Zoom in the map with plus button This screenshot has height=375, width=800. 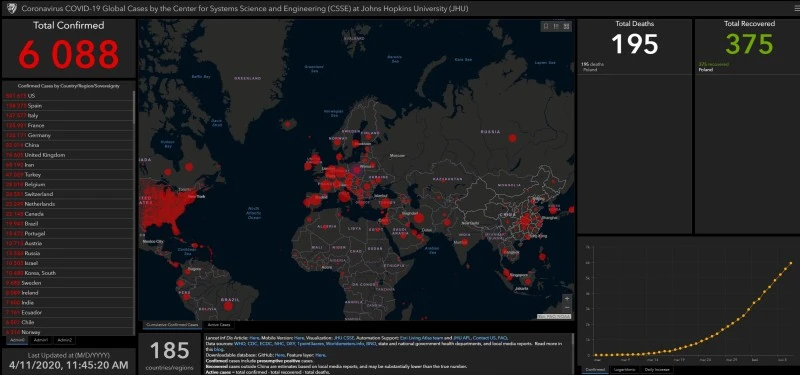coord(567,298)
